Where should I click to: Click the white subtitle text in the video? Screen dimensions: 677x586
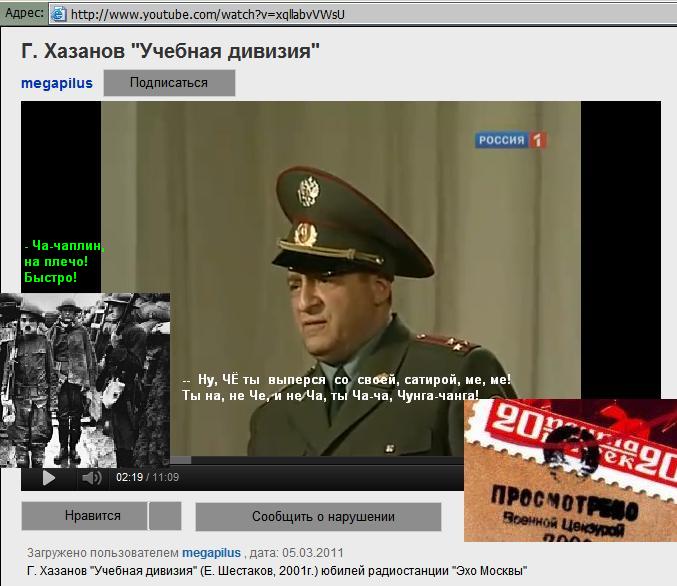tap(346, 388)
